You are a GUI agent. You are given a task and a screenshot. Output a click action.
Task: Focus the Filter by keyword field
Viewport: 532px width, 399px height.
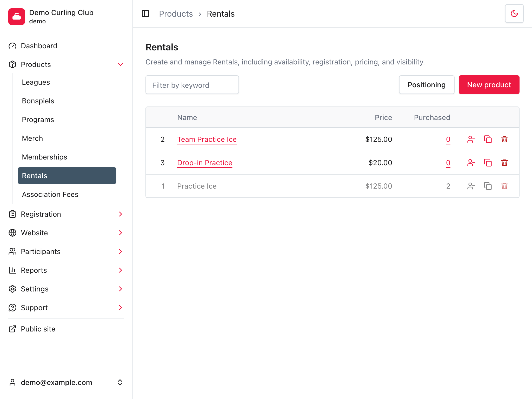[192, 85]
